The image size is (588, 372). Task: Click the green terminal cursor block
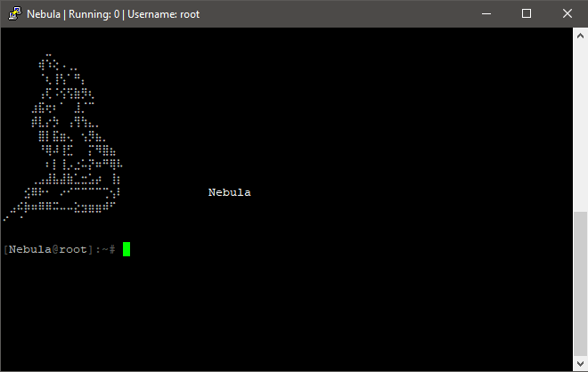point(127,249)
